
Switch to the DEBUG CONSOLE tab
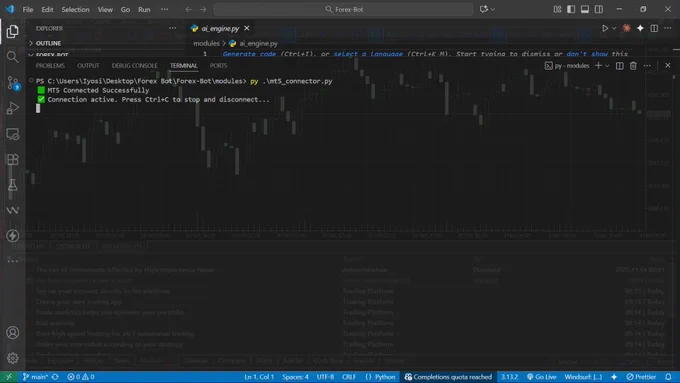tap(134, 65)
